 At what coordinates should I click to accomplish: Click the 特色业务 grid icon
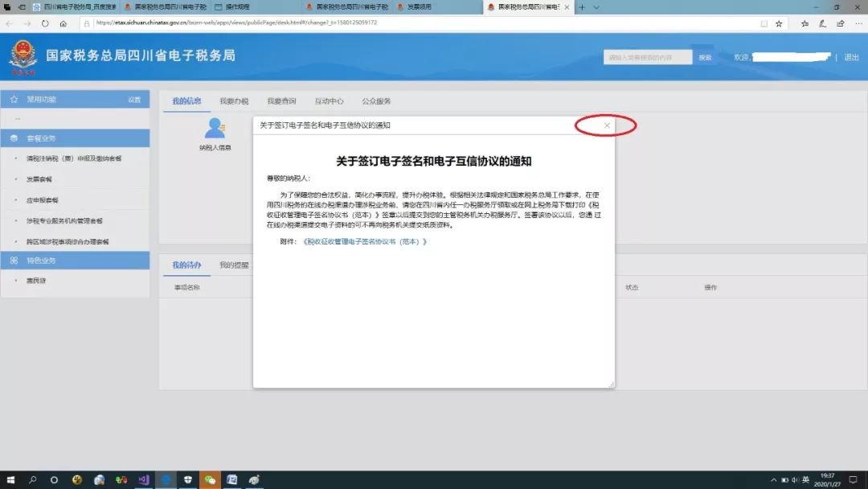click(x=14, y=261)
